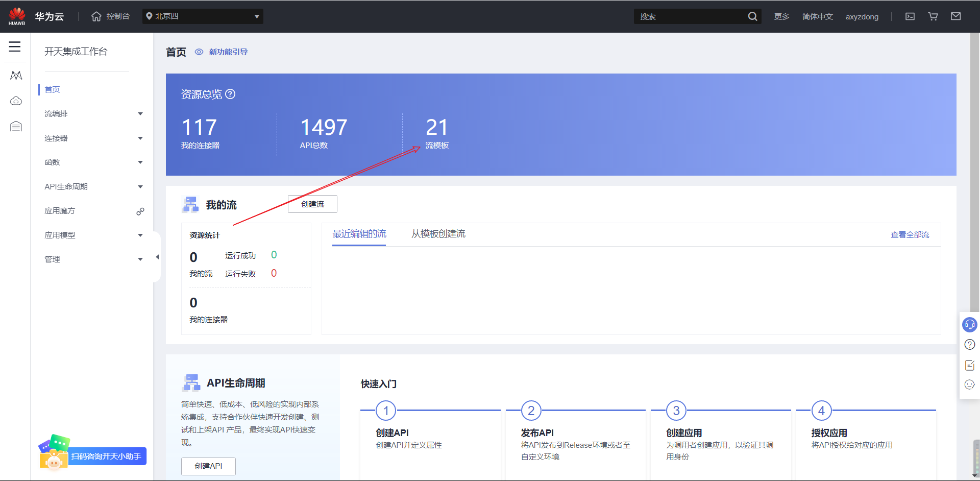Switch to the 从模板创建流 tab
The height and width of the screenshot is (481, 980).
tap(438, 234)
